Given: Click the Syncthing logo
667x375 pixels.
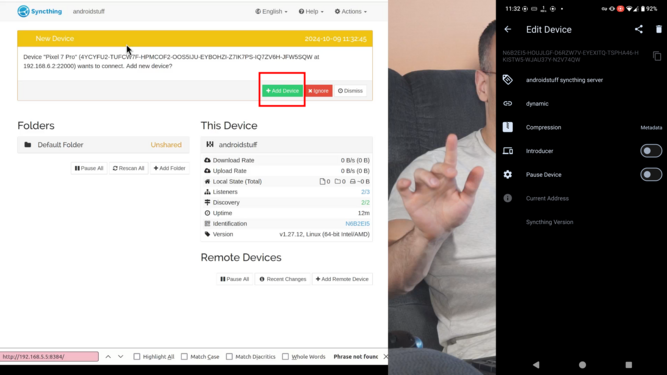Looking at the screenshot, I should (40, 11).
